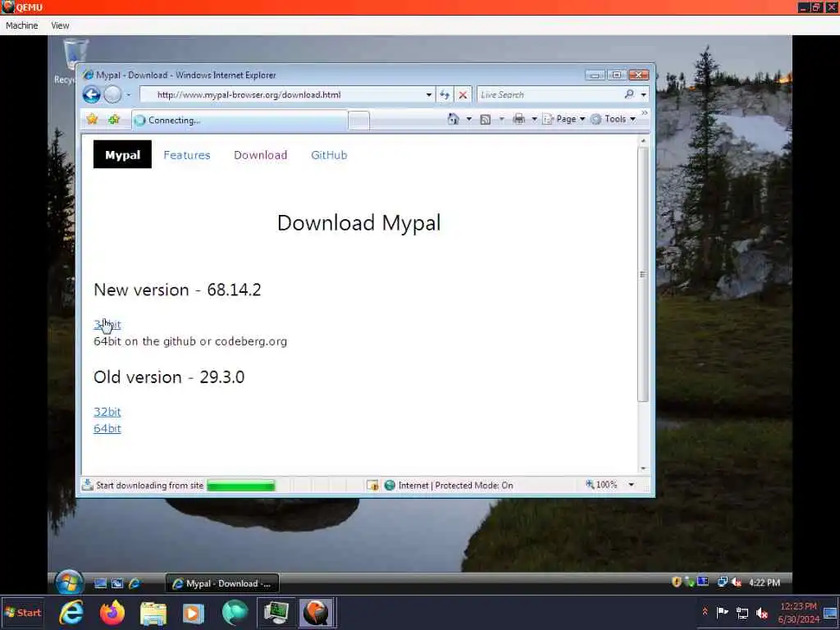840x630 pixels.
Task: Expand the address bar history dropdown
Action: [x=428, y=95]
